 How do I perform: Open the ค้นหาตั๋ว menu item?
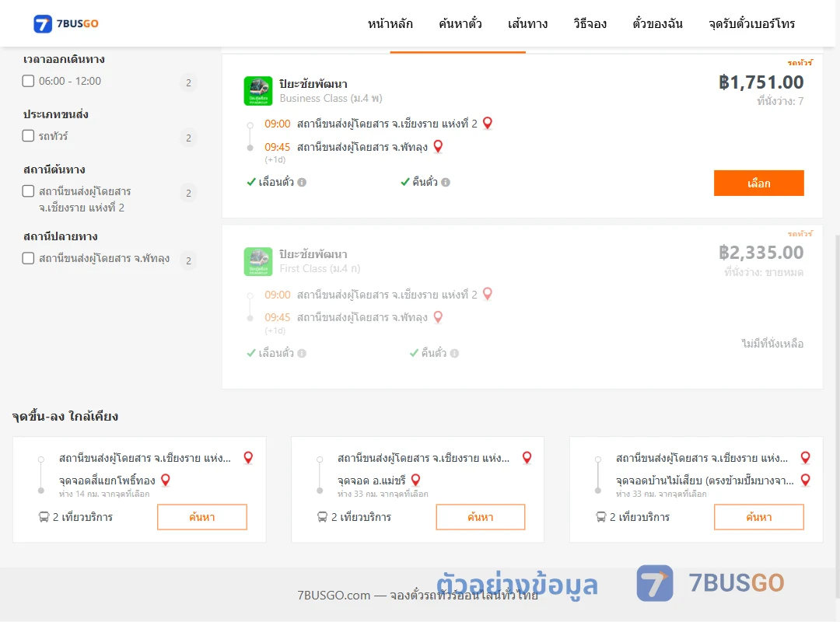coord(460,23)
